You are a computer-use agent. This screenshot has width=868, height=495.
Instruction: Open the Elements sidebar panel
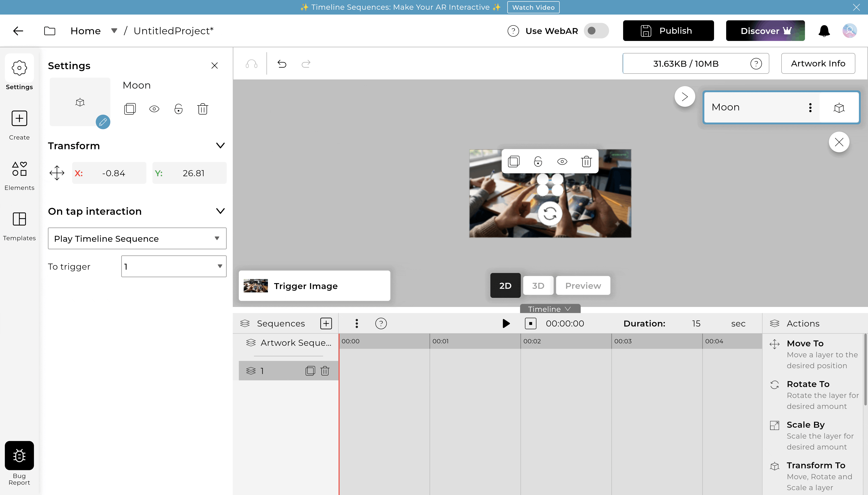[x=19, y=175]
